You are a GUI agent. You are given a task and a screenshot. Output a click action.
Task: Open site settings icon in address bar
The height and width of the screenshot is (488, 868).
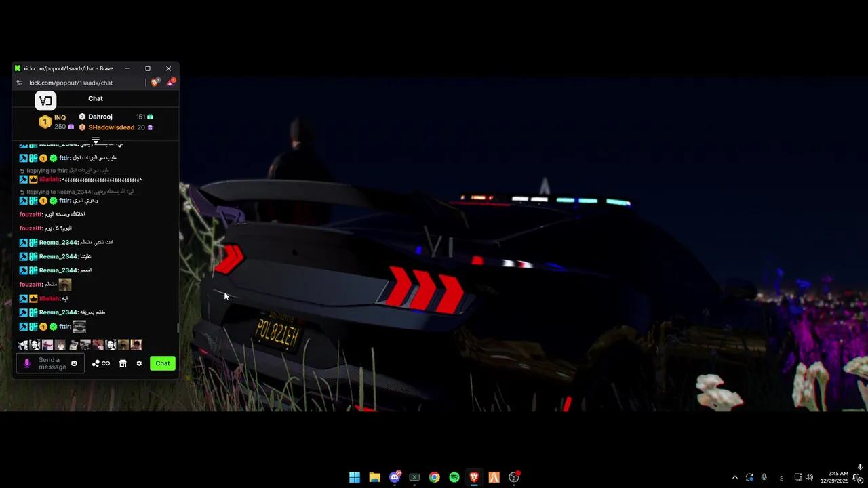(20, 83)
